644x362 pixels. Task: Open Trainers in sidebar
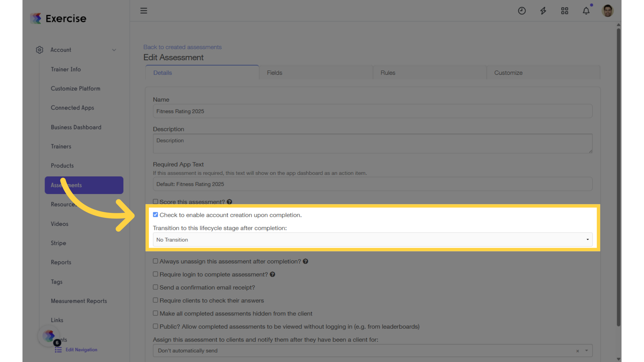pyautogui.click(x=61, y=146)
